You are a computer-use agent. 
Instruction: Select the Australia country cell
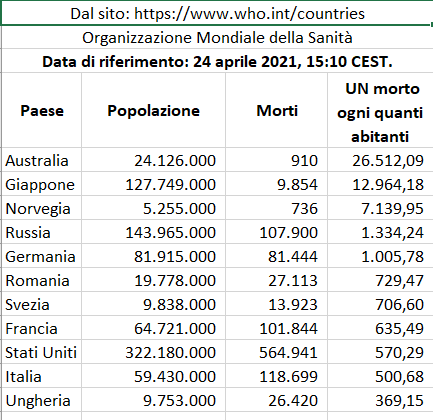[x=42, y=160]
